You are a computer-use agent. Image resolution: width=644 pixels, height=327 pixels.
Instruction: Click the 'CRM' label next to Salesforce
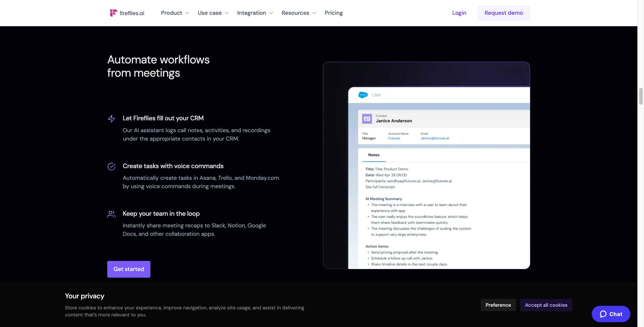click(376, 95)
